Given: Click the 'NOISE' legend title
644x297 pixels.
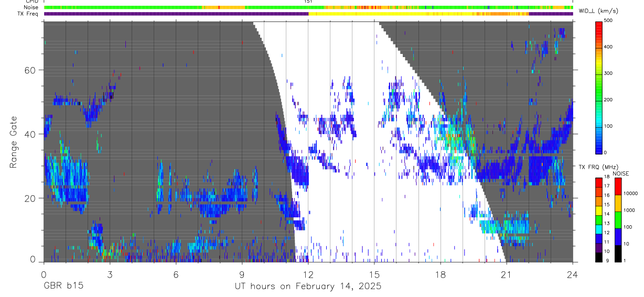Looking at the screenshot, I should [x=622, y=174].
